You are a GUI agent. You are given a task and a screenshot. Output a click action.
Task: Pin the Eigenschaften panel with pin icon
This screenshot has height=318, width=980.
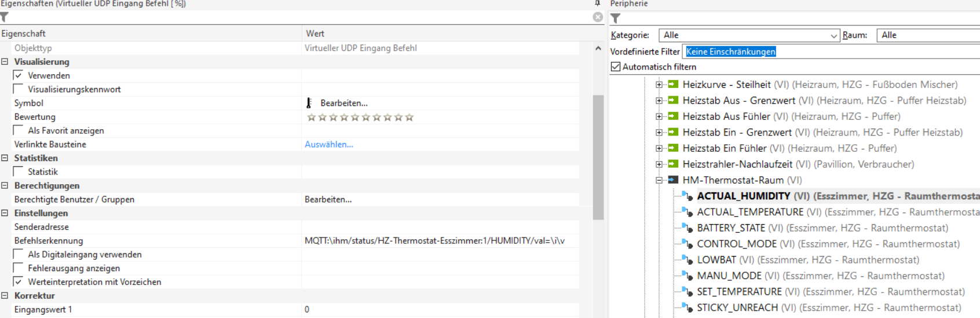point(598,3)
